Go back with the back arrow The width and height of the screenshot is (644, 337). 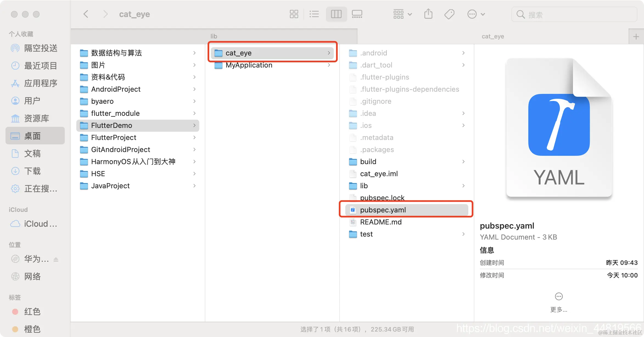pos(86,14)
